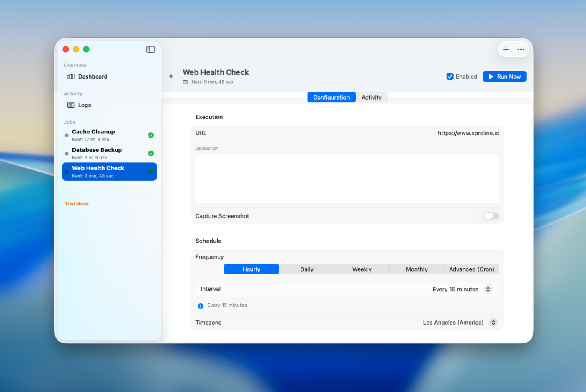586x392 pixels.
Task: Enable the Capture Screenshot switch
Action: [x=491, y=216]
